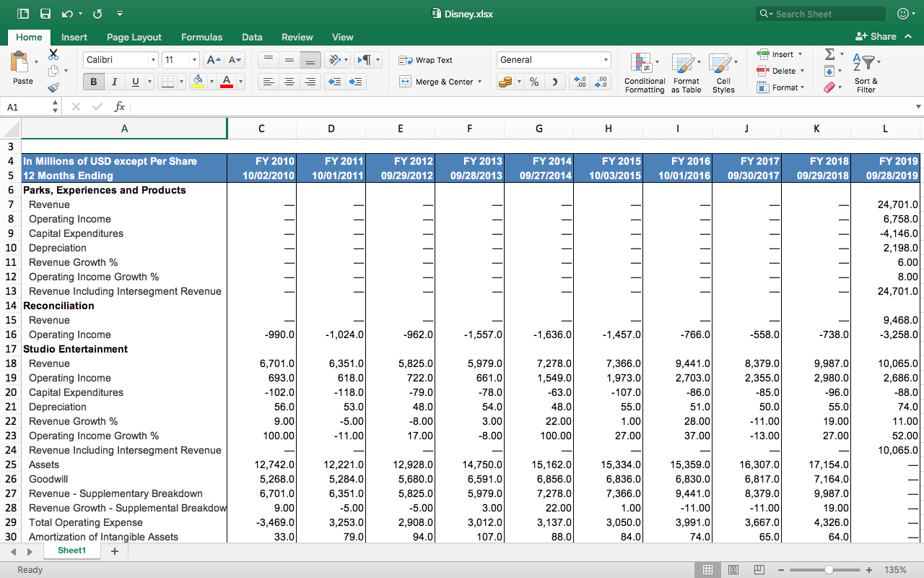The width and height of the screenshot is (924, 578).
Task: Open the Calibri font name dropdown
Action: click(x=153, y=60)
